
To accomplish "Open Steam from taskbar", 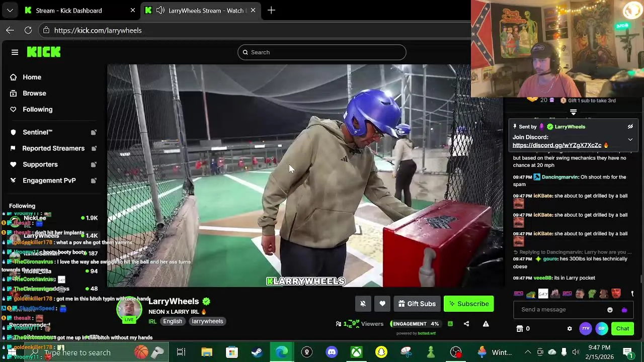I will 257,352.
